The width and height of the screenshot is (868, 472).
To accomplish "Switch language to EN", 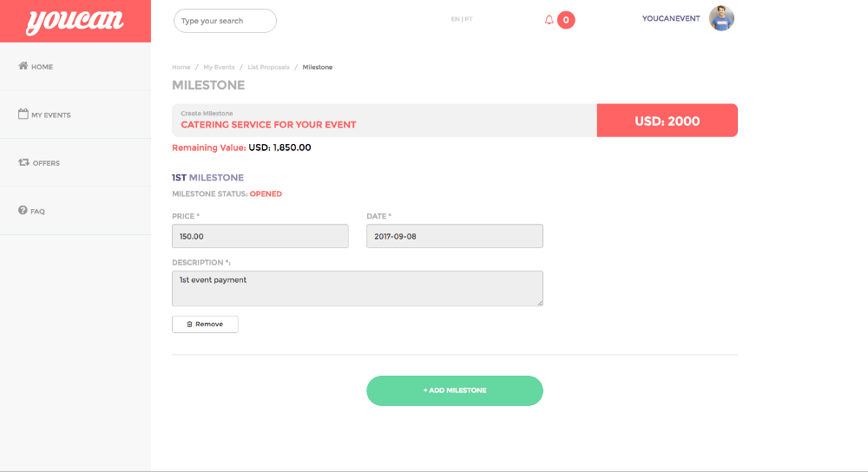I will pyautogui.click(x=455, y=19).
